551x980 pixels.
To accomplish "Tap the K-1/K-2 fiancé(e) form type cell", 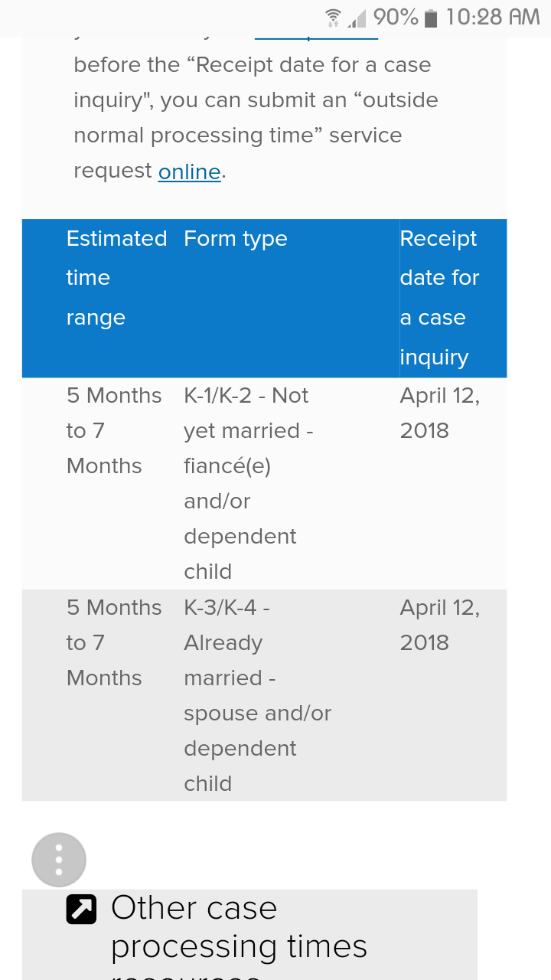I will coord(248,483).
